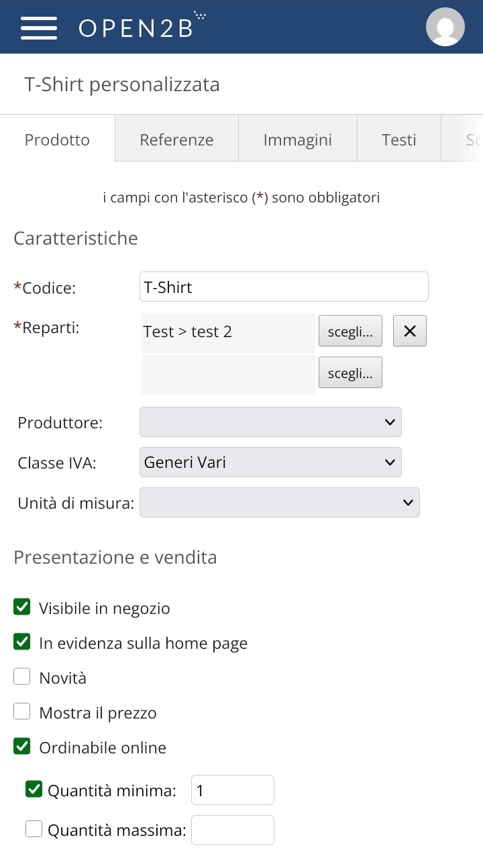Open the Unità di misura dropdown

[279, 502]
